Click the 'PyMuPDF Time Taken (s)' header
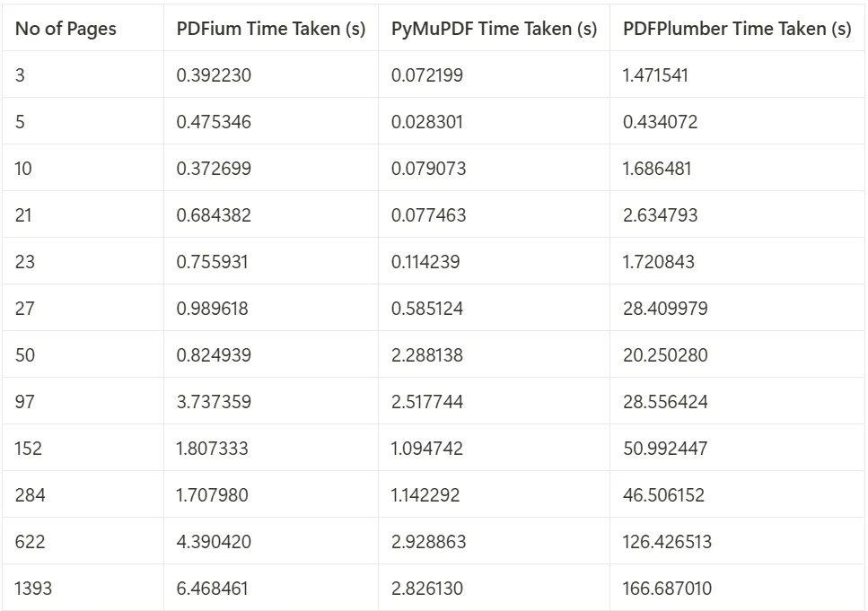868x611 pixels. click(494, 29)
